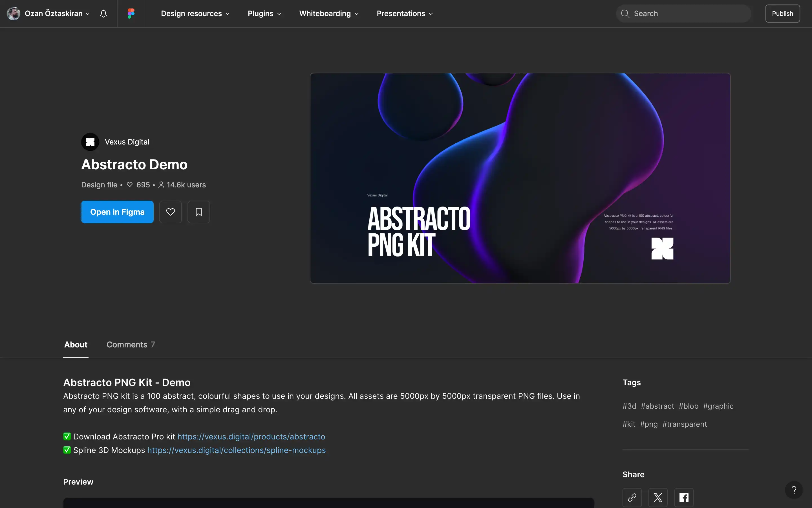Focus the Search input field
This screenshot has height=508, width=812.
coord(683,14)
